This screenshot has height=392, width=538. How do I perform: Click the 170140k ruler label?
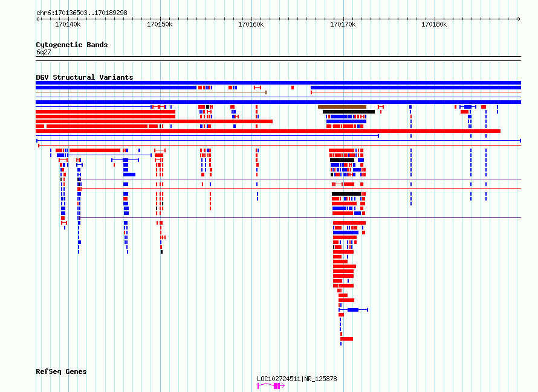pos(68,24)
